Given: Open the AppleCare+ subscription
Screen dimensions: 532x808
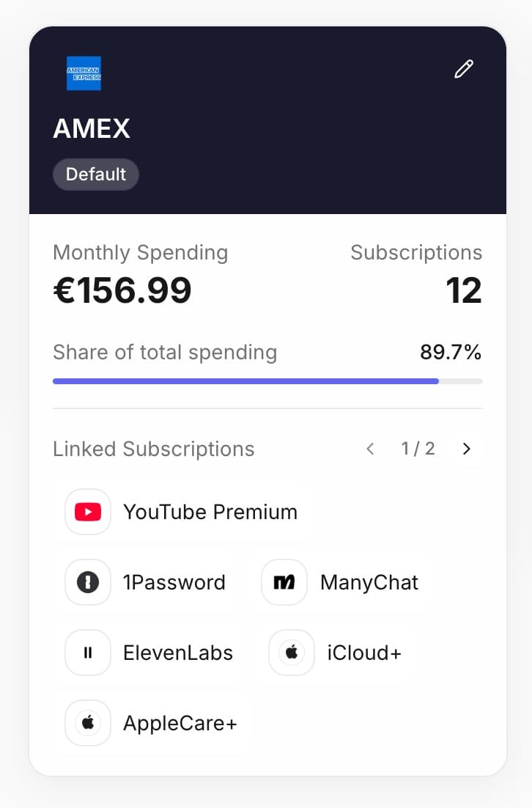Looking at the screenshot, I should pyautogui.click(x=180, y=723).
